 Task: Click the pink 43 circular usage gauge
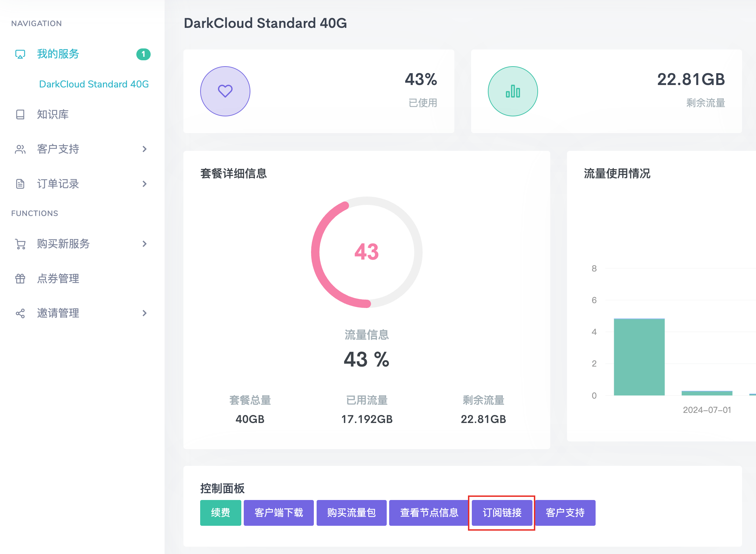[x=366, y=252]
